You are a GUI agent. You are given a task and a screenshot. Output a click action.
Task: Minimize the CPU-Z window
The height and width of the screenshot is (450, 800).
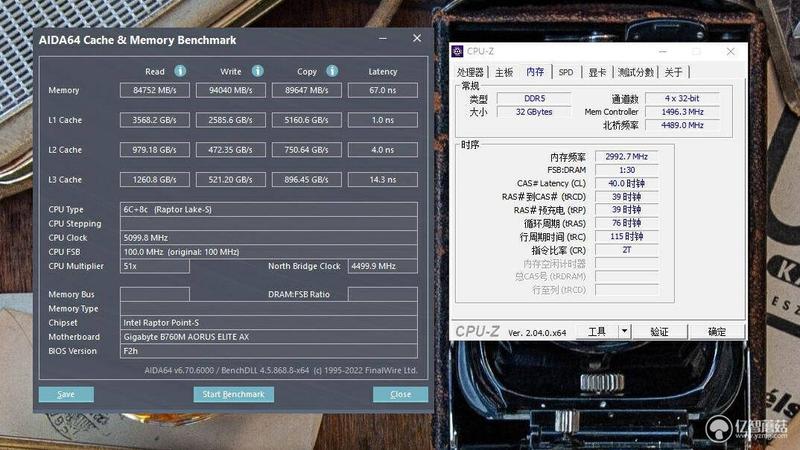tap(663, 52)
